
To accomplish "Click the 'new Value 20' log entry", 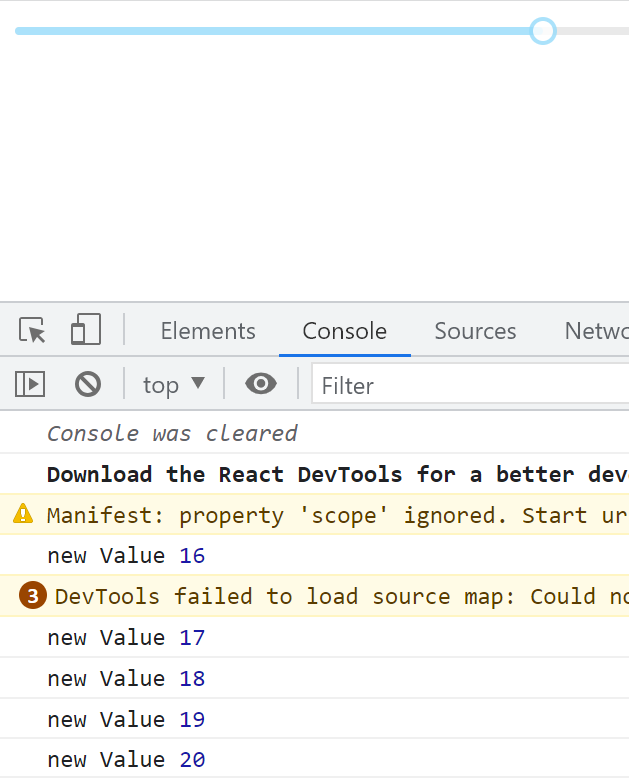I will (314, 759).
